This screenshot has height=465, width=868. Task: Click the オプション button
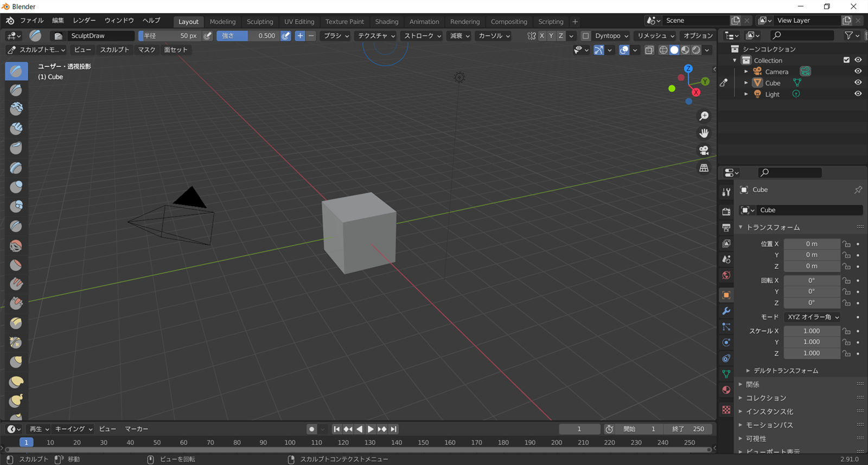click(698, 36)
